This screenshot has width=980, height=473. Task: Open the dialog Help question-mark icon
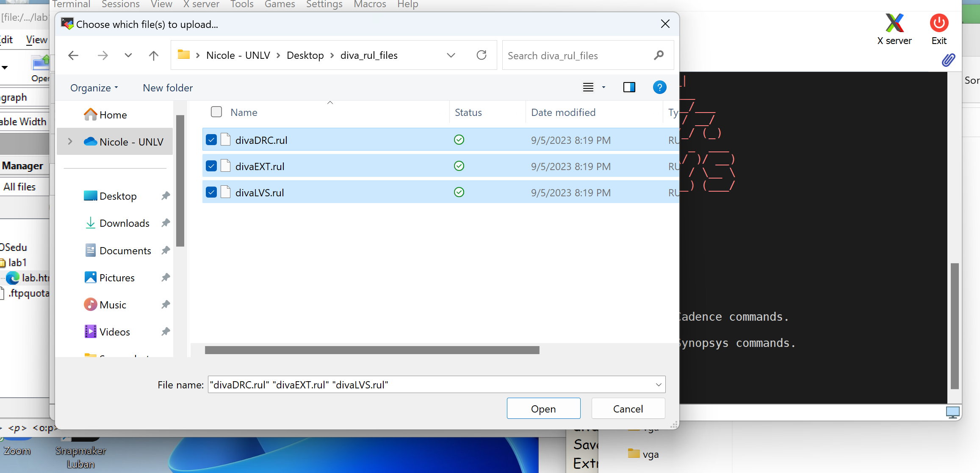point(659,88)
